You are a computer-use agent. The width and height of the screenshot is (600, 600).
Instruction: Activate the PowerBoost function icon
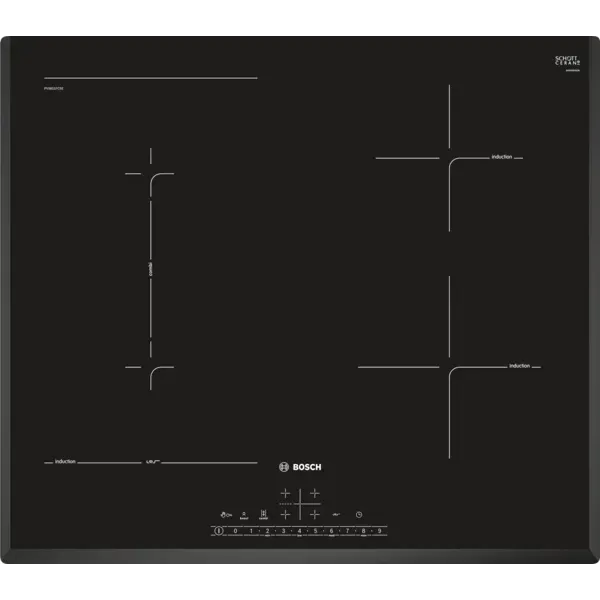pos(245,514)
